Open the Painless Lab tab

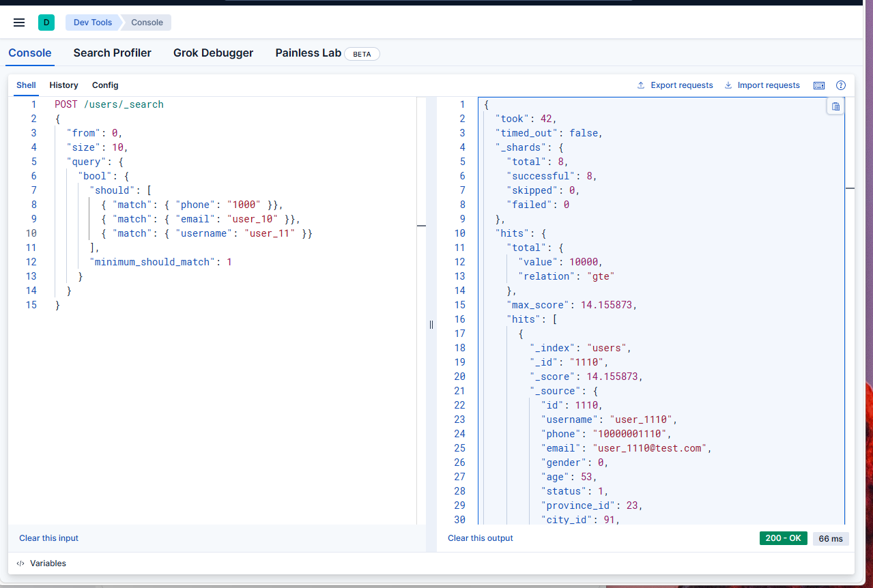coord(309,53)
